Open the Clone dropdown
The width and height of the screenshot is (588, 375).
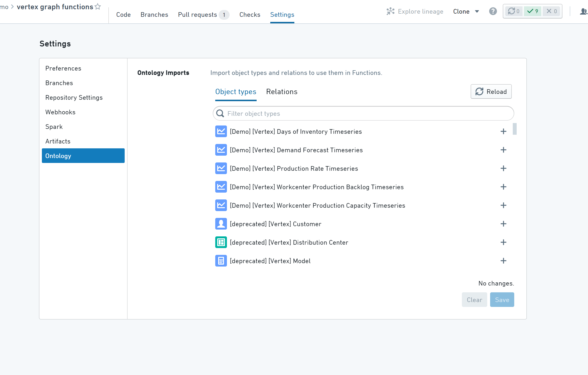pos(466,11)
